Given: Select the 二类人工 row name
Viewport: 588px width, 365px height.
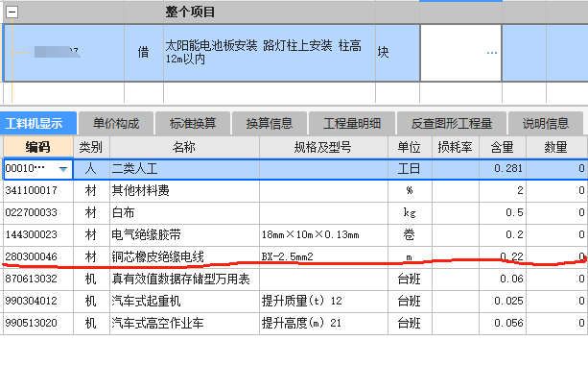Looking at the screenshot, I should [x=184, y=169].
